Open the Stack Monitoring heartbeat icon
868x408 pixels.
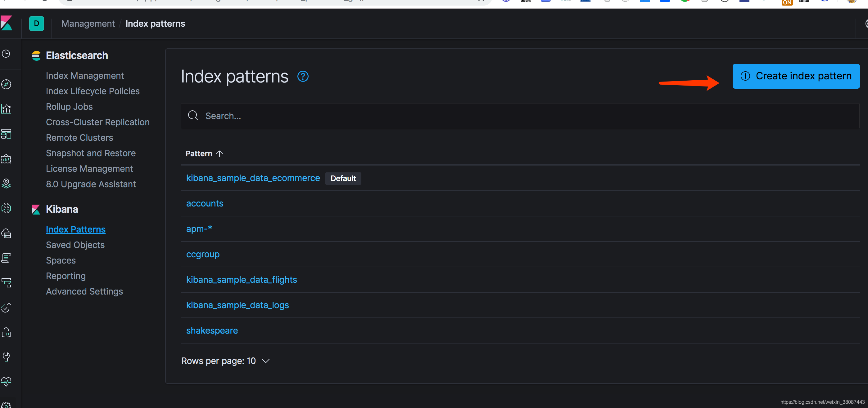tap(7, 381)
